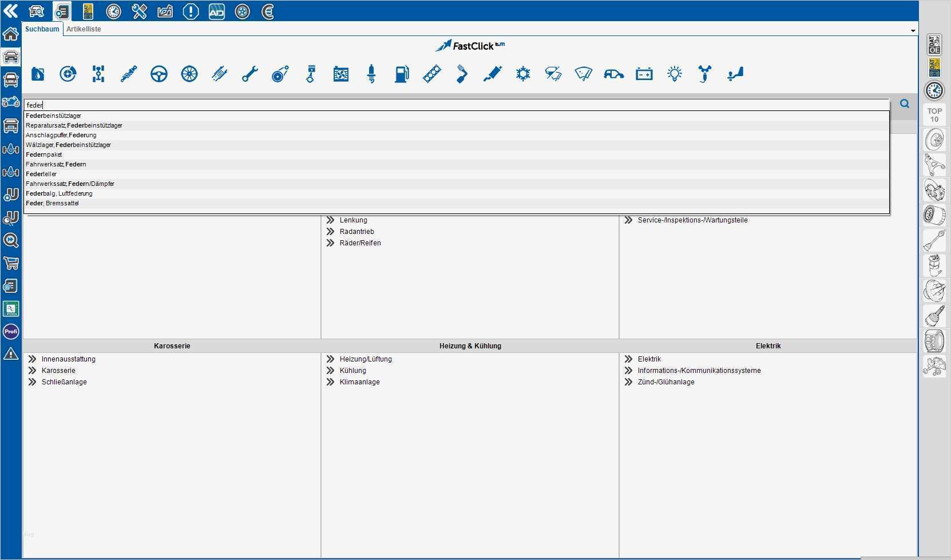Click the tools wrench icon in top bar
The width and height of the screenshot is (951, 560).
pyautogui.click(x=140, y=11)
